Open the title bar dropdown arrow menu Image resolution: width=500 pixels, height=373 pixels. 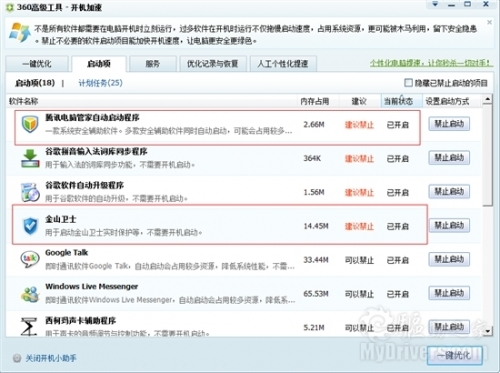pos(435,5)
